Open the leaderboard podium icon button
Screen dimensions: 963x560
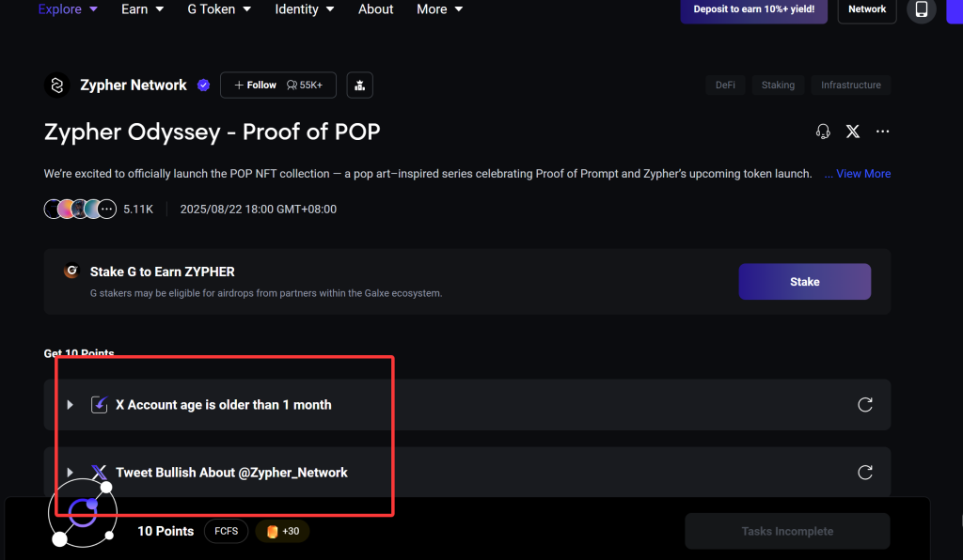360,86
